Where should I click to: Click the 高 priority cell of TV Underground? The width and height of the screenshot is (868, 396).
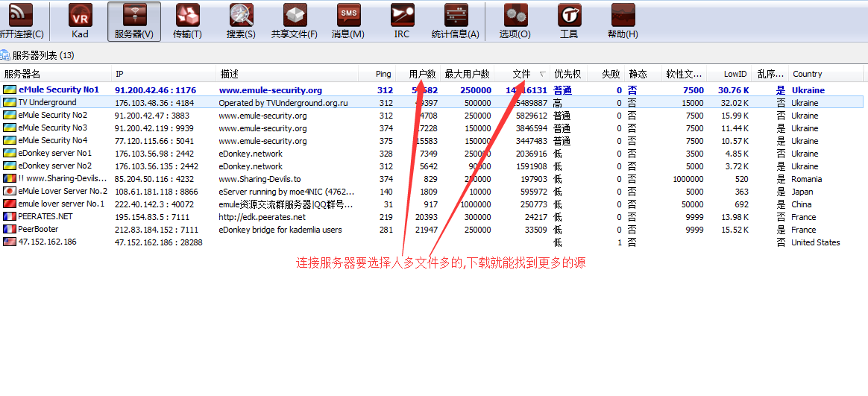558,103
